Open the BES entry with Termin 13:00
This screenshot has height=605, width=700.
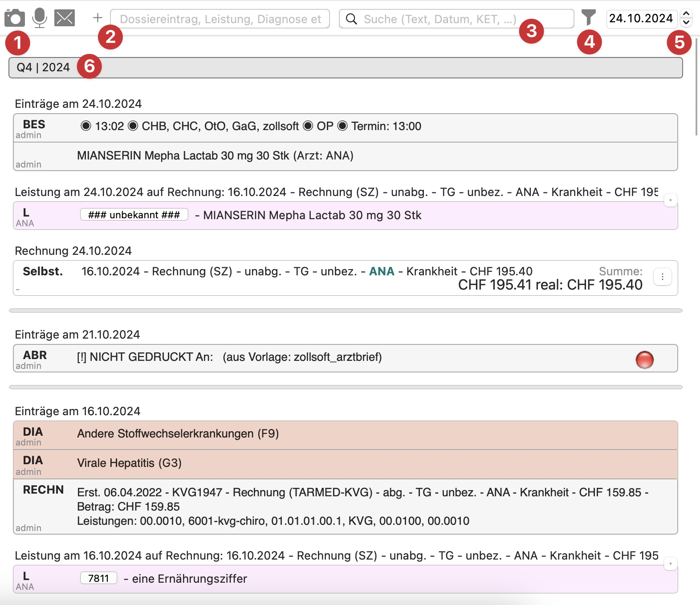click(x=346, y=128)
